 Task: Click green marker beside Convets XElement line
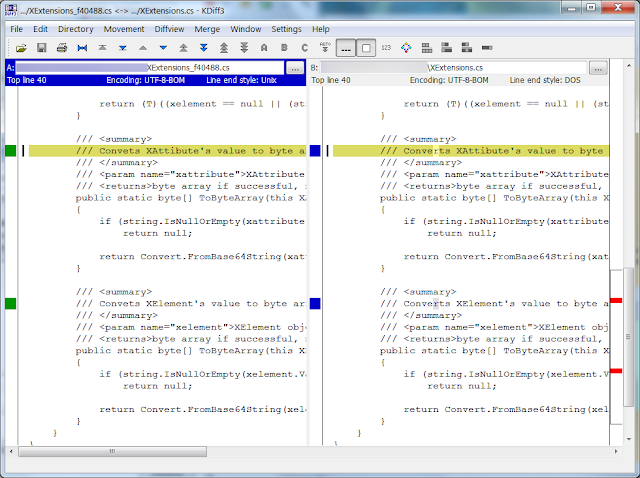tap(11, 304)
